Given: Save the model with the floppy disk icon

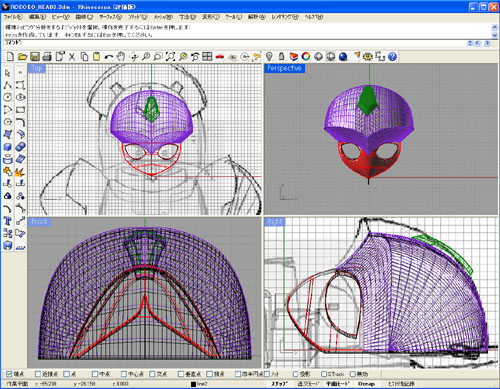Looking at the screenshot, I should (x=35, y=57).
